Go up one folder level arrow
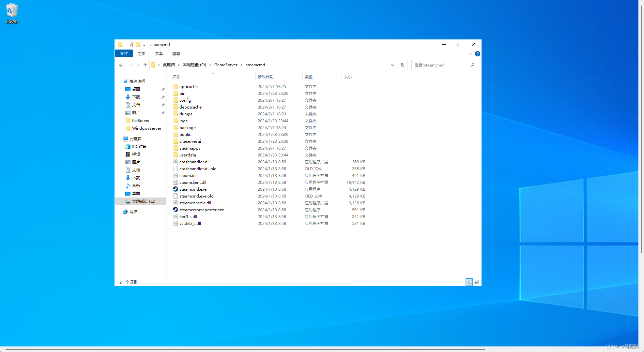Viewport: 644px width, 352px height. click(x=145, y=65)
